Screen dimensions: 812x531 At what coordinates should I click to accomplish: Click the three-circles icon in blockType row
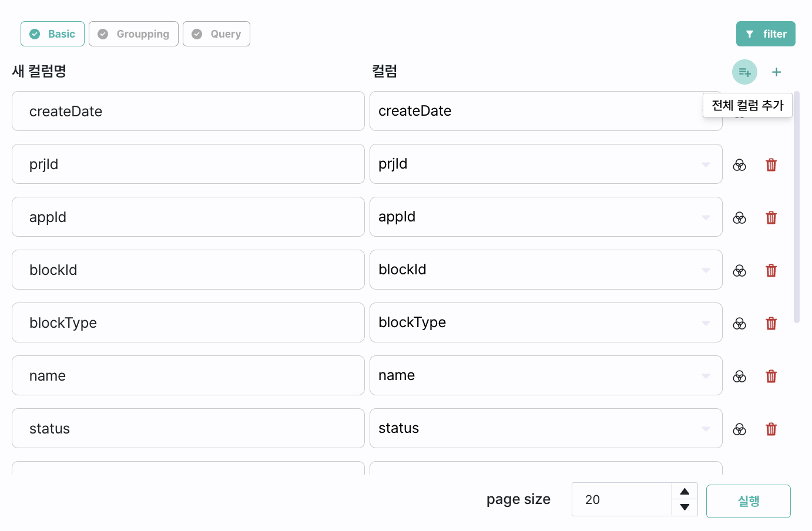tap(740, 324)
